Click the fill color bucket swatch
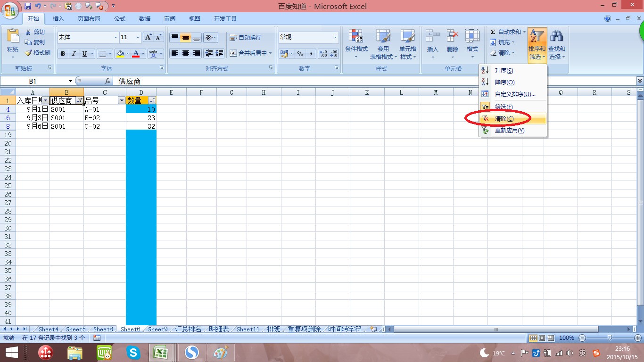The image size is (644, 362). [x=120, y=54]
